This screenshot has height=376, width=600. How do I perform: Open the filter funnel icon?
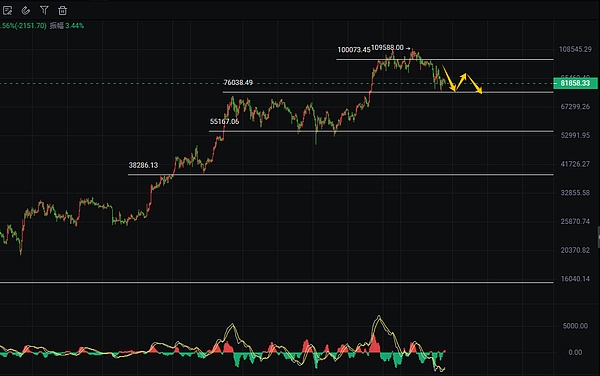coord(44,10)
